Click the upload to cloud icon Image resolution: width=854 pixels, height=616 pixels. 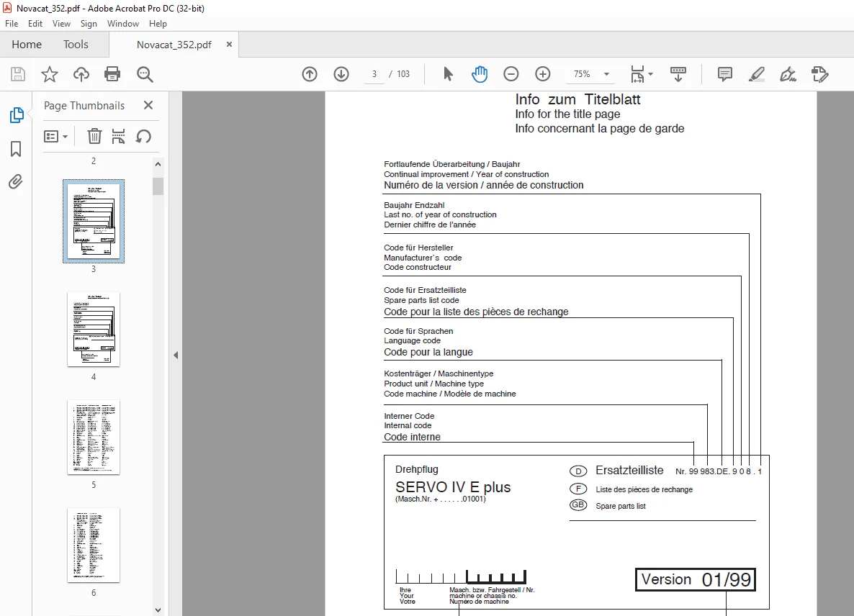pyautogui.click(x=81, y=74)
